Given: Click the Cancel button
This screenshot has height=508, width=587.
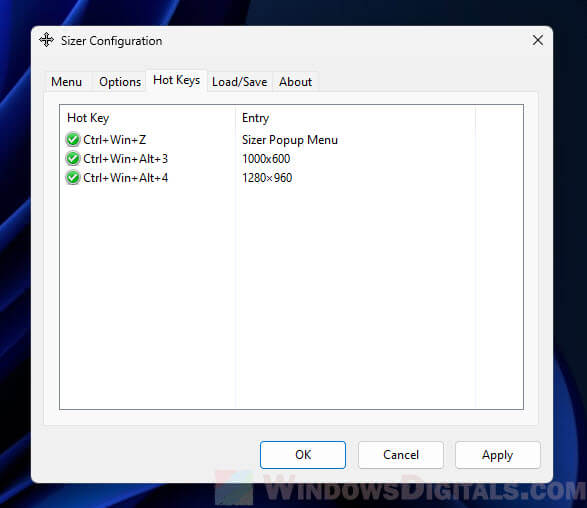Looking at the screenshot, I should 401,455.
